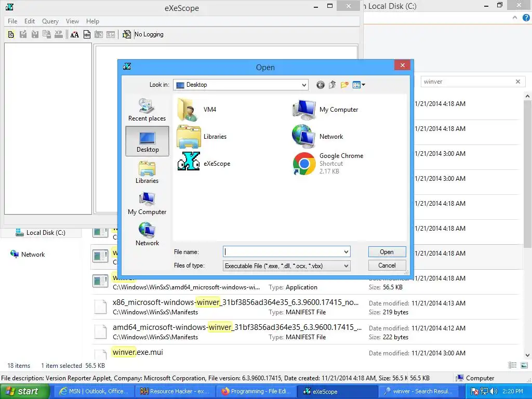Select Libraries in dialog places bar
The image size is (532, 399).
(x=147, y=172)
